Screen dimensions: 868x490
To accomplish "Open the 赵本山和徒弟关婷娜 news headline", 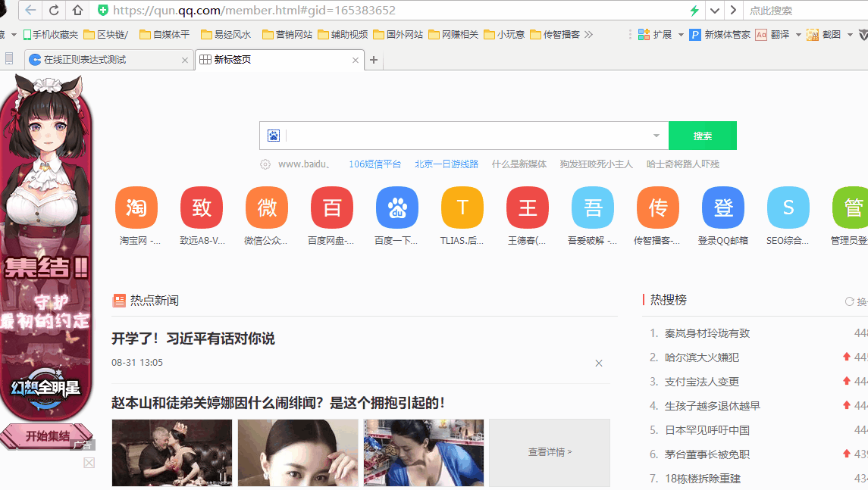I will [x=278, y=403].
